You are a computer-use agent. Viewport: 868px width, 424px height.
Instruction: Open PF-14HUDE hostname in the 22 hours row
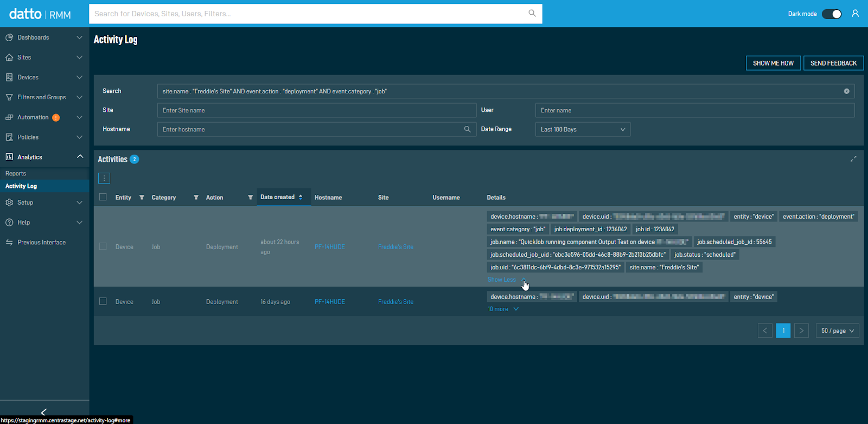pos(330,247)
